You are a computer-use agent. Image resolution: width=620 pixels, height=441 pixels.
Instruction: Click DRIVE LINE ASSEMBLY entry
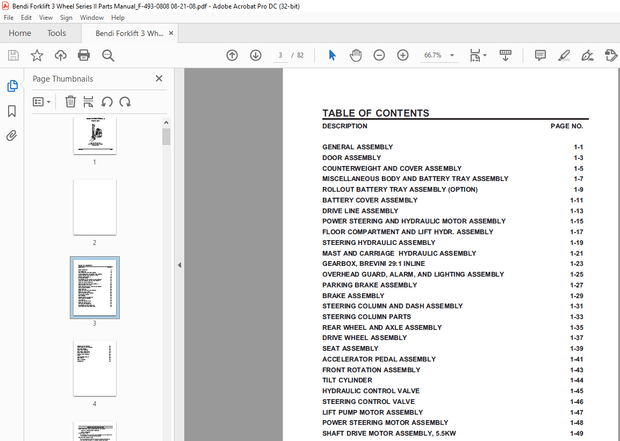[x=360, y=211]
